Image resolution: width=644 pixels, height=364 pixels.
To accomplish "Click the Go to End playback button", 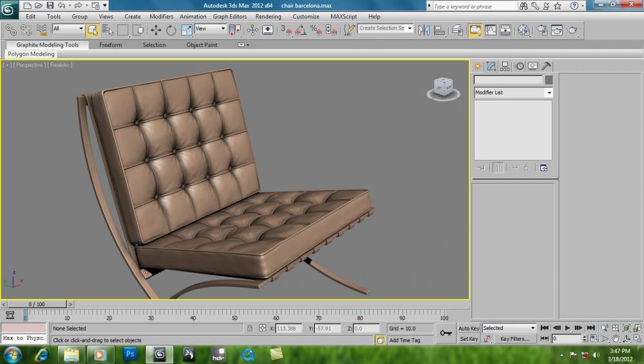I will pos(591,328).
